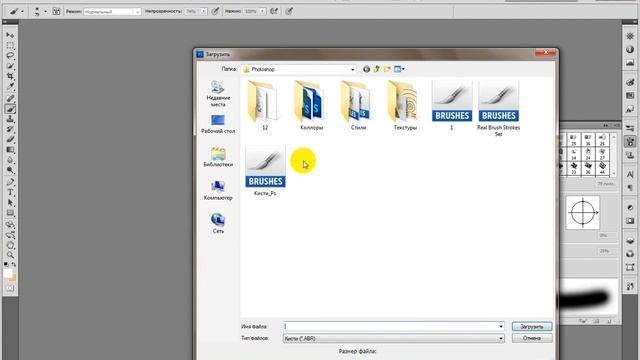Image resolution: width=640 pixels, height=360 pixels.
Task: Open the Character panel icon
Action: [x=630, y=175]
